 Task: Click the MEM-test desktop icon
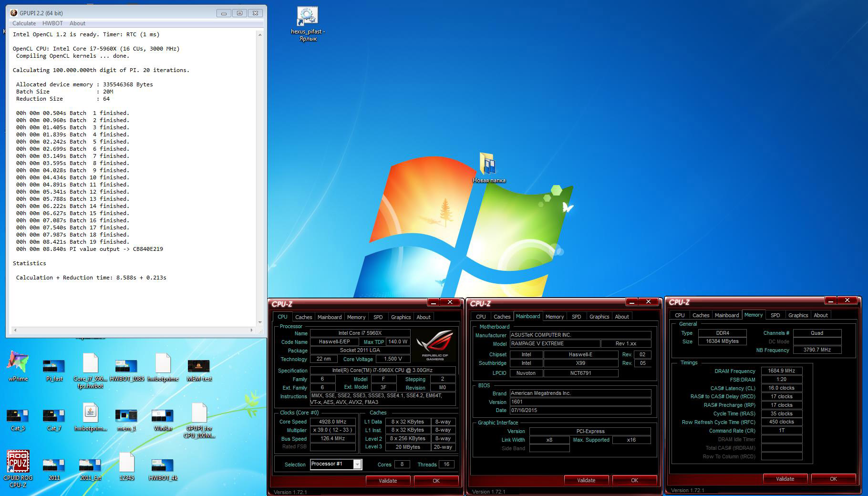click(x=199, y=366)
